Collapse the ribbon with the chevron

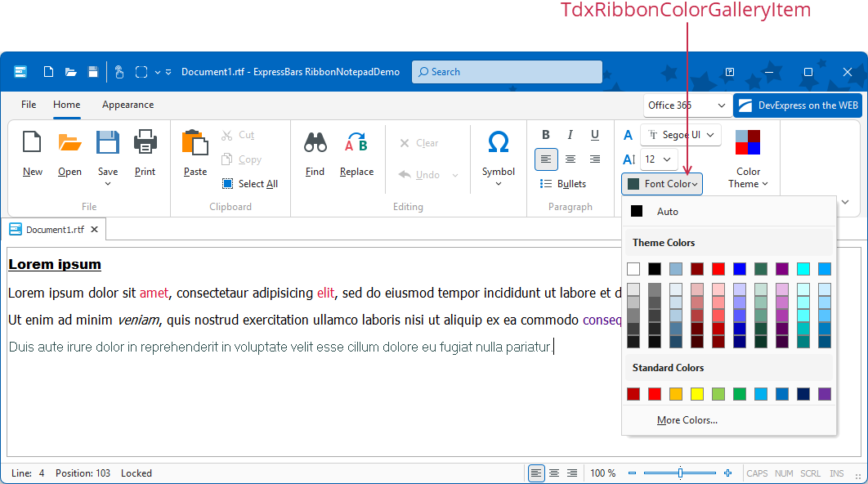(845, 202)
